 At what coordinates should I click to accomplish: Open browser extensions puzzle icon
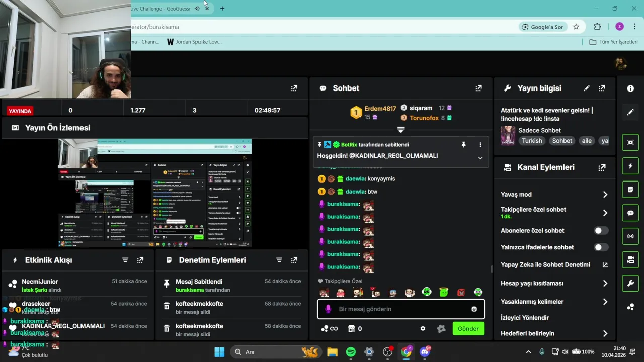(x=597, y=27)
